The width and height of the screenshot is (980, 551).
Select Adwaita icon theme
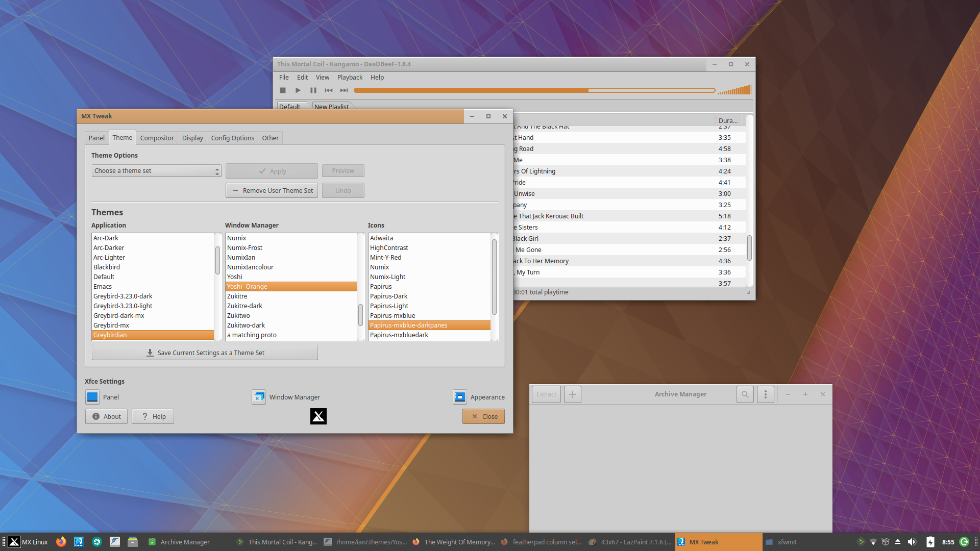tap(429, 238)
